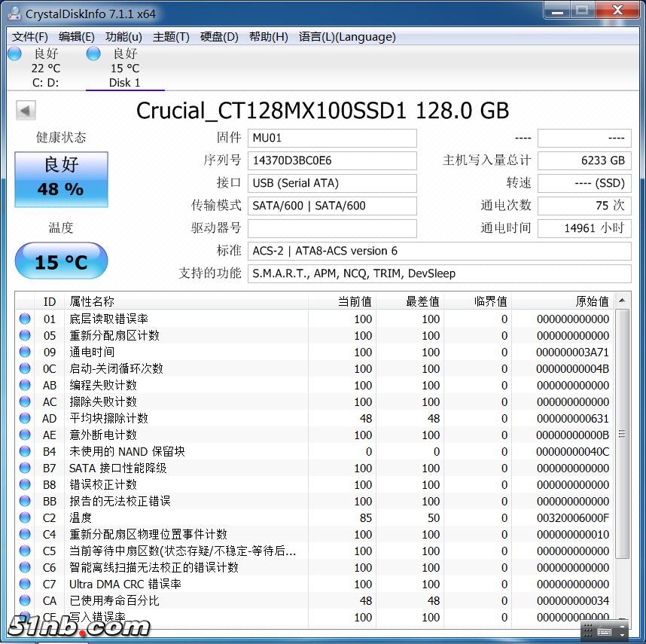The image size is (646, 644).
Task: Click status icon for attribute 01 row
Action: pos(25,319)
